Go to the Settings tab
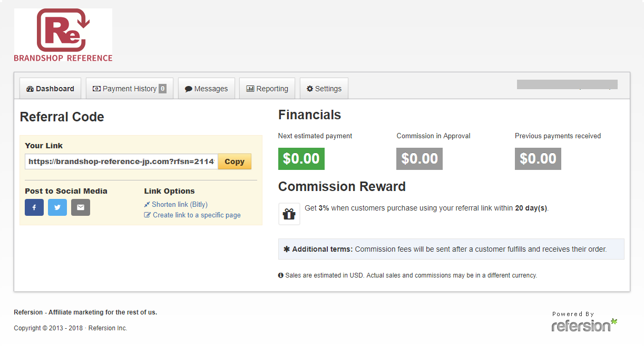644x353 pixels. [x=324, y=89]
